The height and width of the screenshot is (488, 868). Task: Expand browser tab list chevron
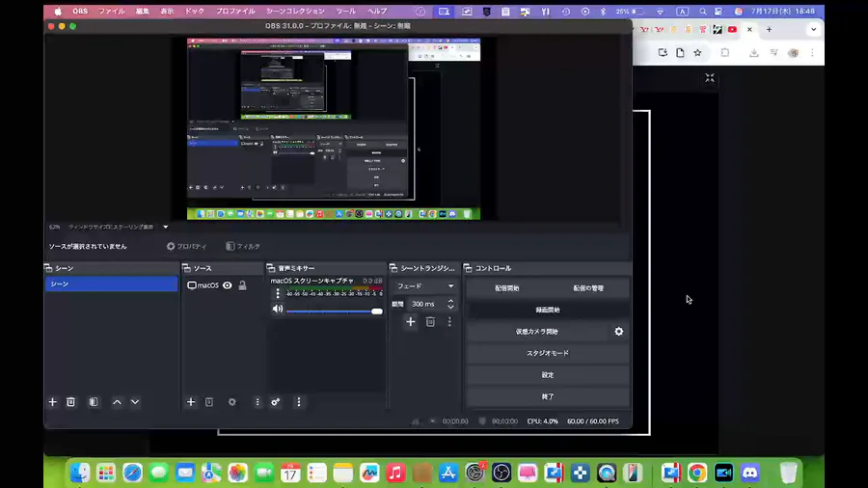click(813, 29)
